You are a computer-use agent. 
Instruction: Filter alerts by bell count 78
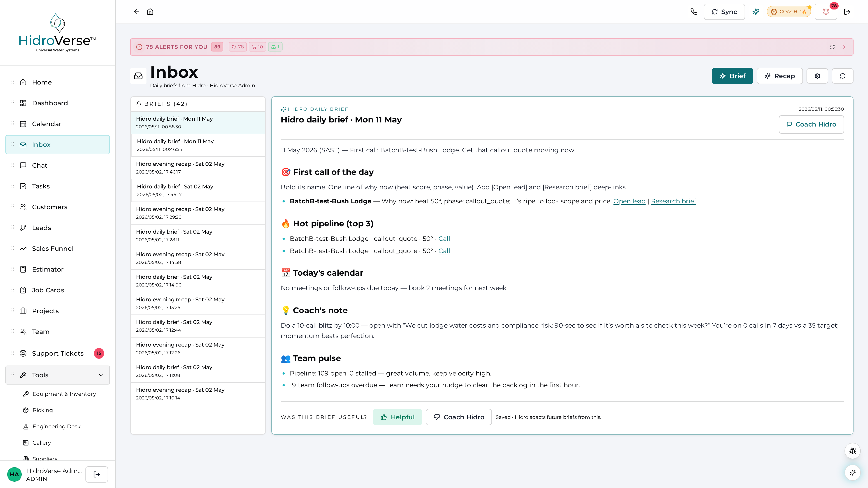[238, 47]
